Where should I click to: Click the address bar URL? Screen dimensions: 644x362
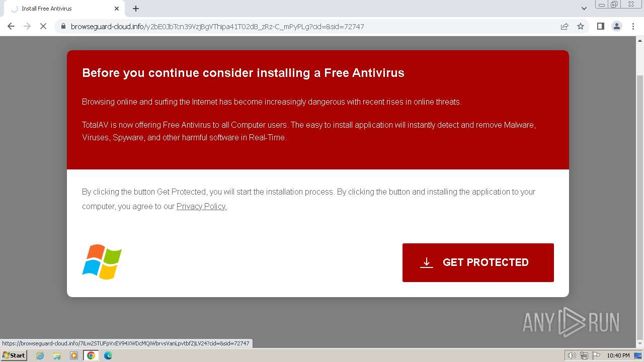(217, 26)
